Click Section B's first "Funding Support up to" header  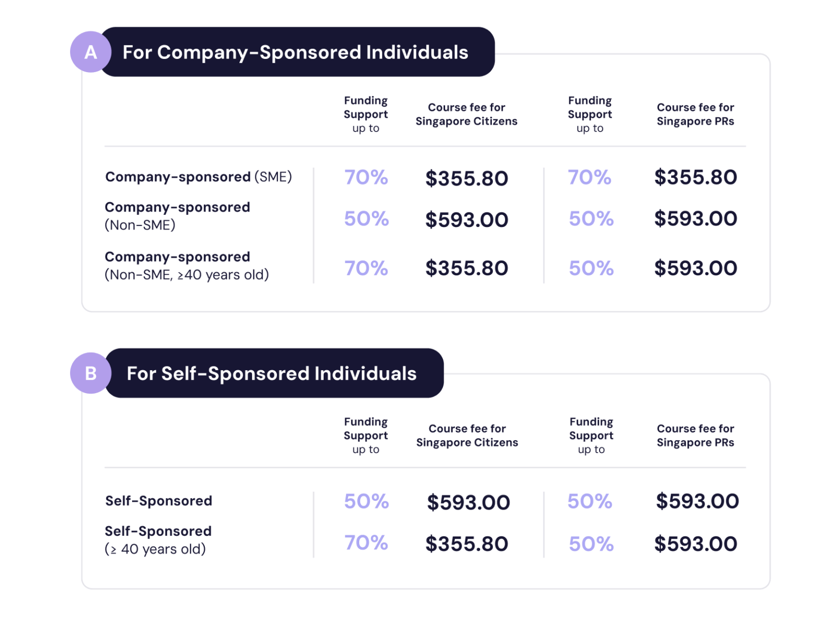(x=366, y=436)
